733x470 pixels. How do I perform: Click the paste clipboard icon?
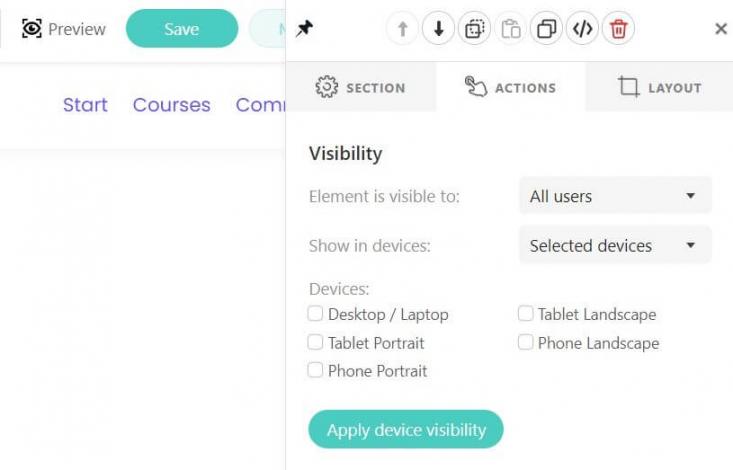pos(510,29)
